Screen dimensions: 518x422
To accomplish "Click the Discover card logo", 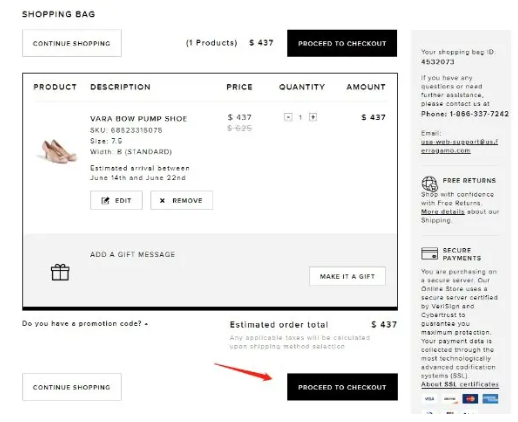I will point(450,399).
